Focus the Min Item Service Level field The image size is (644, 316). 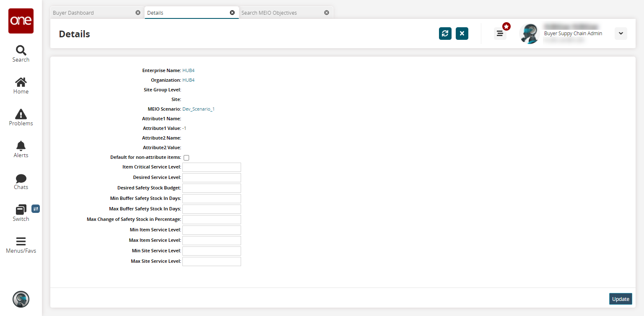212,230
